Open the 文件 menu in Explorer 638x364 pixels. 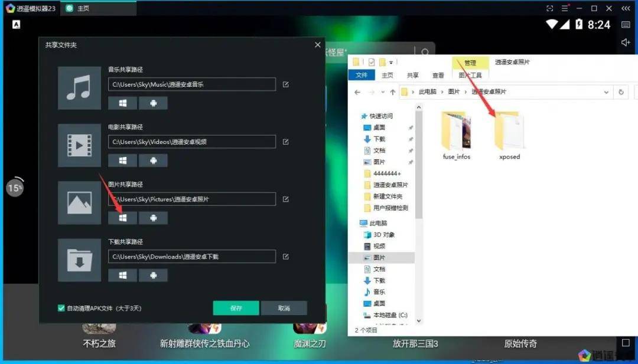[x=362, y=75]
